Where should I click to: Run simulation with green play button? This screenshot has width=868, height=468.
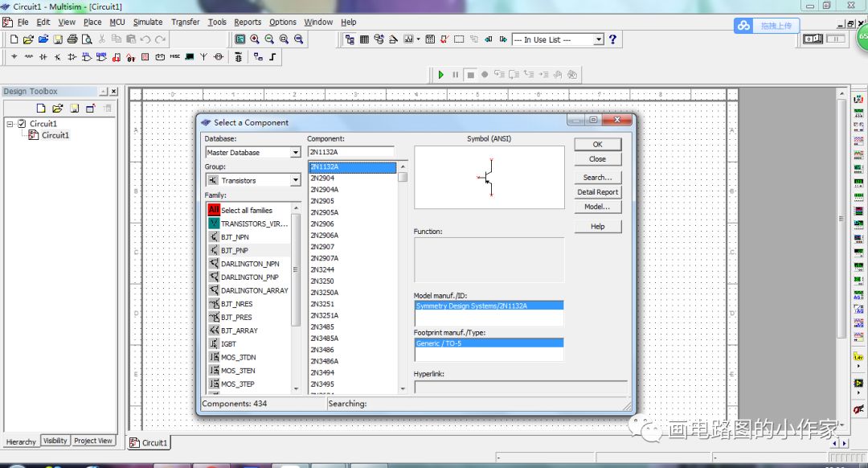click(x=441, y=75)
